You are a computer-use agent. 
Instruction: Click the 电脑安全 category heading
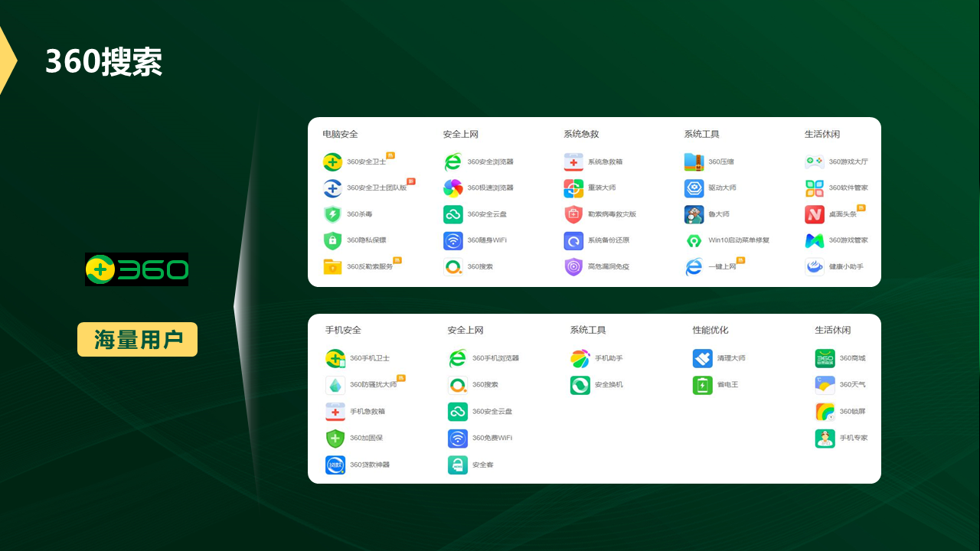(x=340, y=134)
